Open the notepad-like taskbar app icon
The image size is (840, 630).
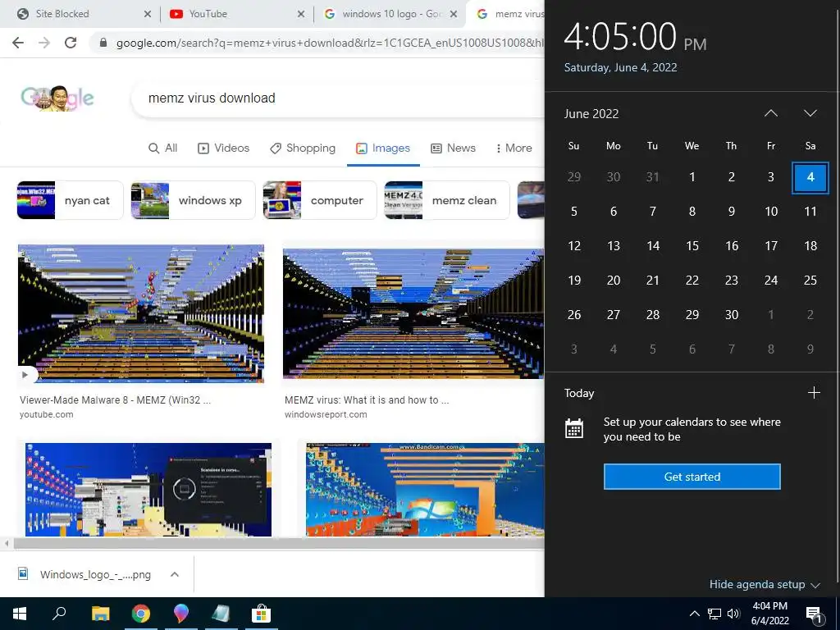(221, 614)
